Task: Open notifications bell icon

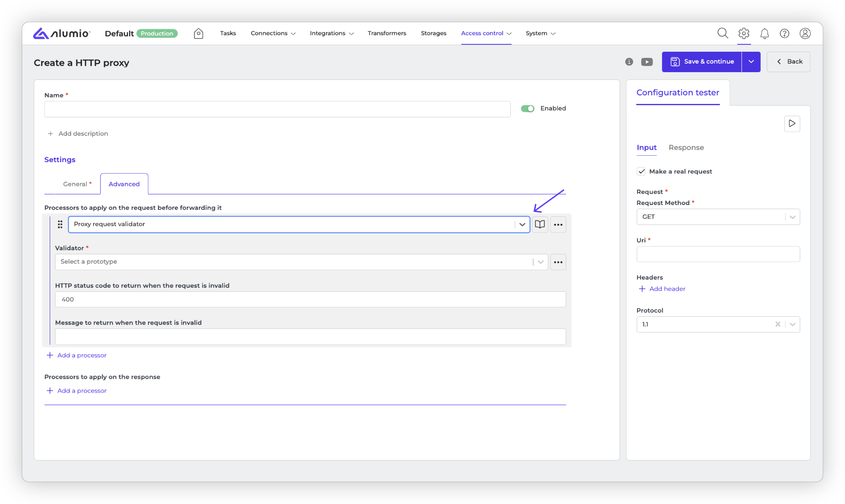Action: coord(764,34)
